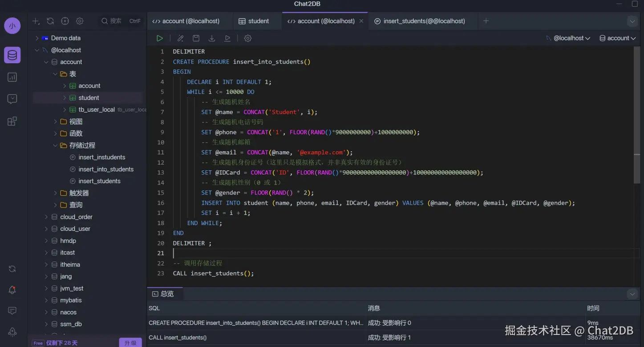Refresh the database tree list
The height and width of the screenshot is (347, 644).
click(x=50, y=21)
